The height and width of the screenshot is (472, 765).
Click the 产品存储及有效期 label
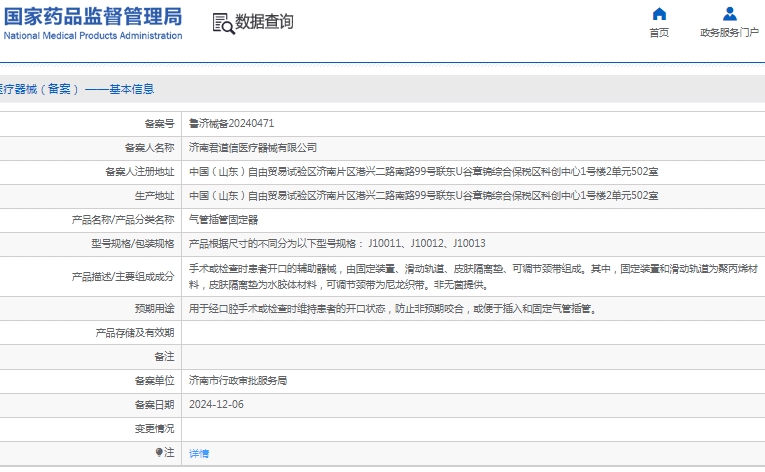tap(135, 333)
